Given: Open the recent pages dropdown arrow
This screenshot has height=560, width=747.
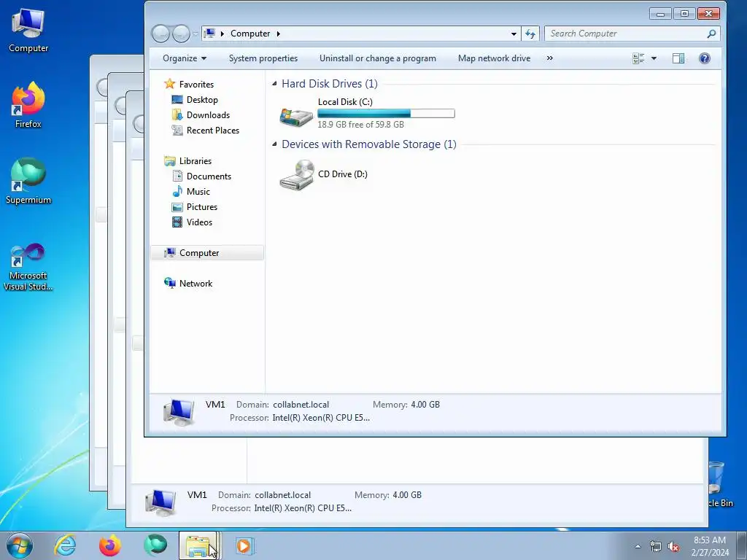Looking at the screenshot, I should [x=196, y=34].
